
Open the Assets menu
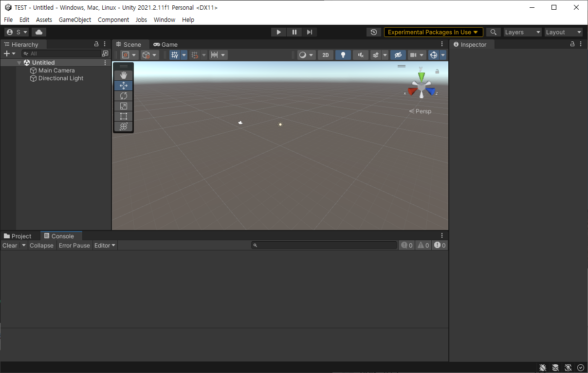tap(44, 19)
